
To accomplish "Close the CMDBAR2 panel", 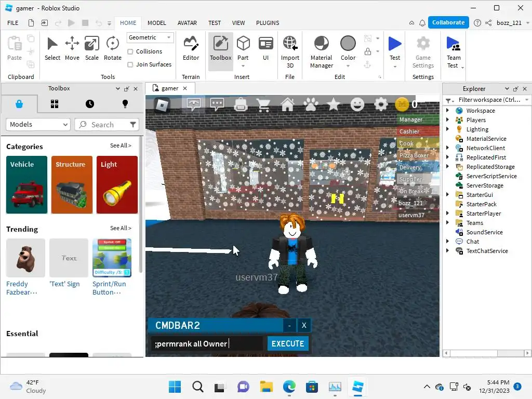I will (304, 325).
